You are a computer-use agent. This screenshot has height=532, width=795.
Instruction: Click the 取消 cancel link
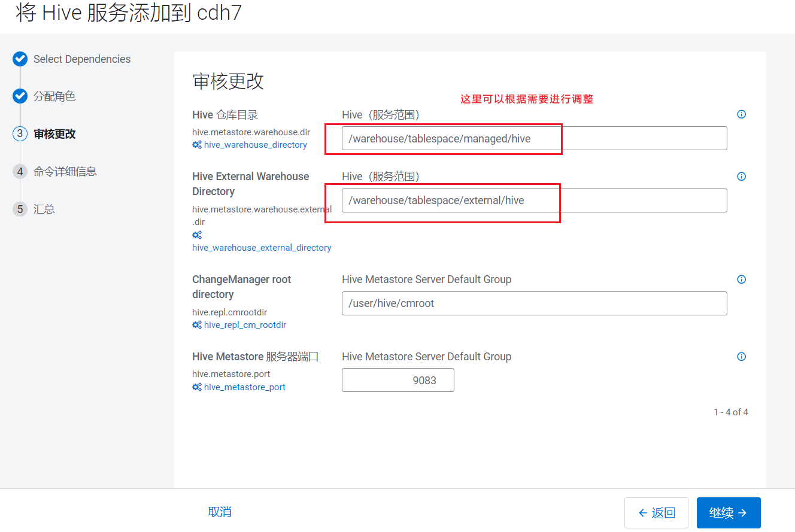[x=220, y=512]
